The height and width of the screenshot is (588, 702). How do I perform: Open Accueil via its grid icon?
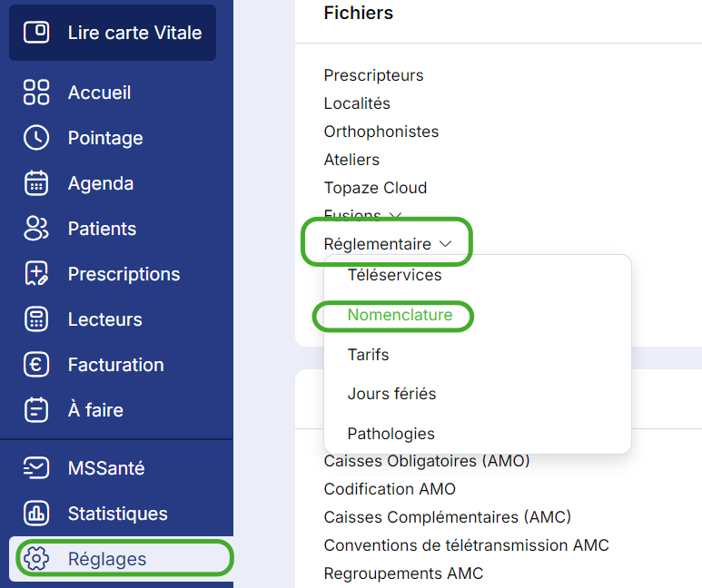(x=36, y=93)
